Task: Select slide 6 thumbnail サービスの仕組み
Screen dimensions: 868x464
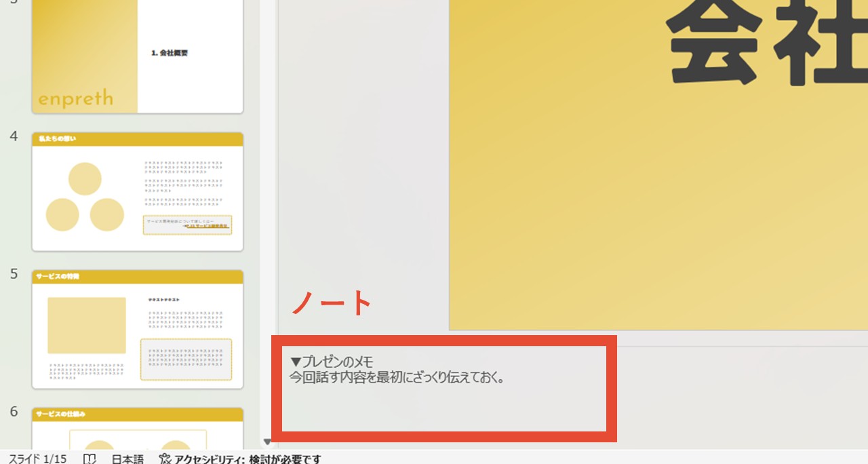Action: point(137,428)
